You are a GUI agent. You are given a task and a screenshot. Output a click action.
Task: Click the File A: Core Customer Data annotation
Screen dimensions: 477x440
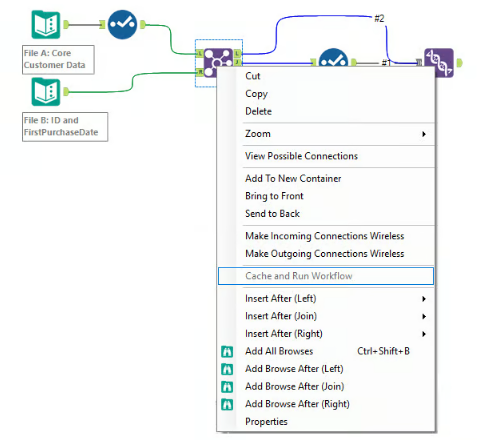point(58,59)
